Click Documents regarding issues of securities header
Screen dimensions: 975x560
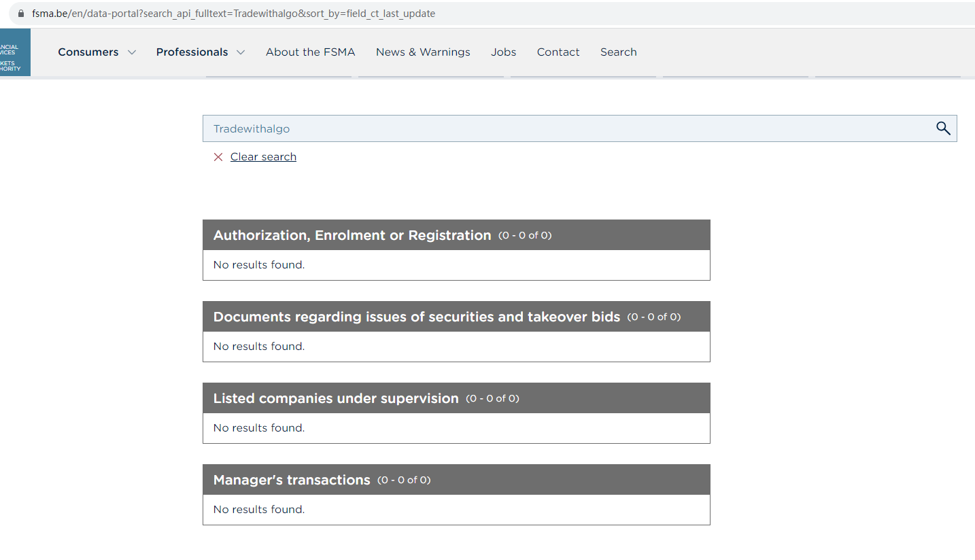(x=416, y=317)
